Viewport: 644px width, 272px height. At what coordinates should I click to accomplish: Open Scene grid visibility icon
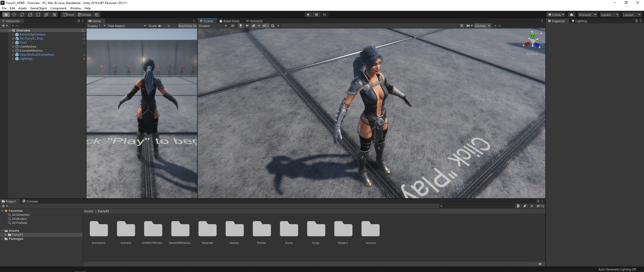[273, 26]
